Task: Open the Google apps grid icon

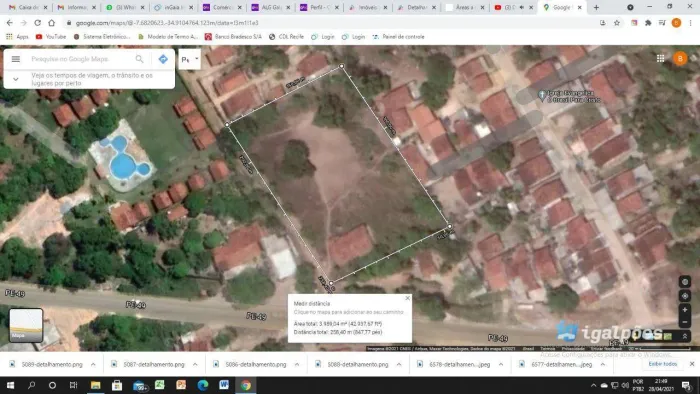Action: 660,58
